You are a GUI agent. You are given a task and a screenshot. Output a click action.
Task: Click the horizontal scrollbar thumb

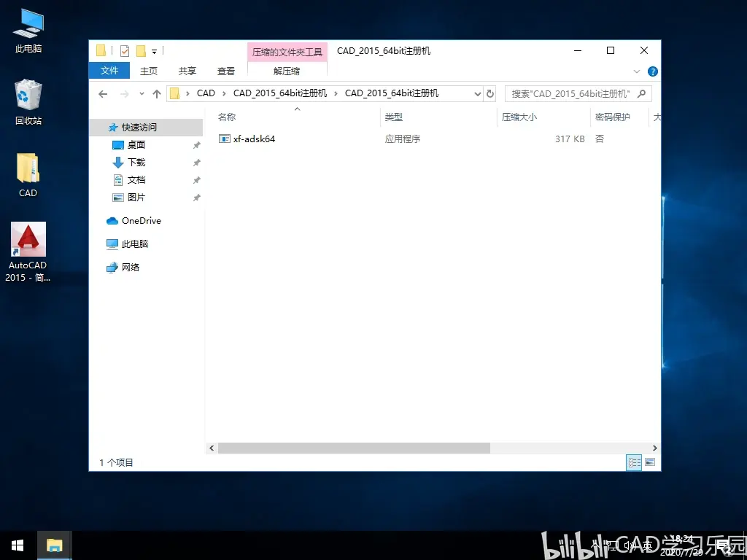tap(354, 448)
